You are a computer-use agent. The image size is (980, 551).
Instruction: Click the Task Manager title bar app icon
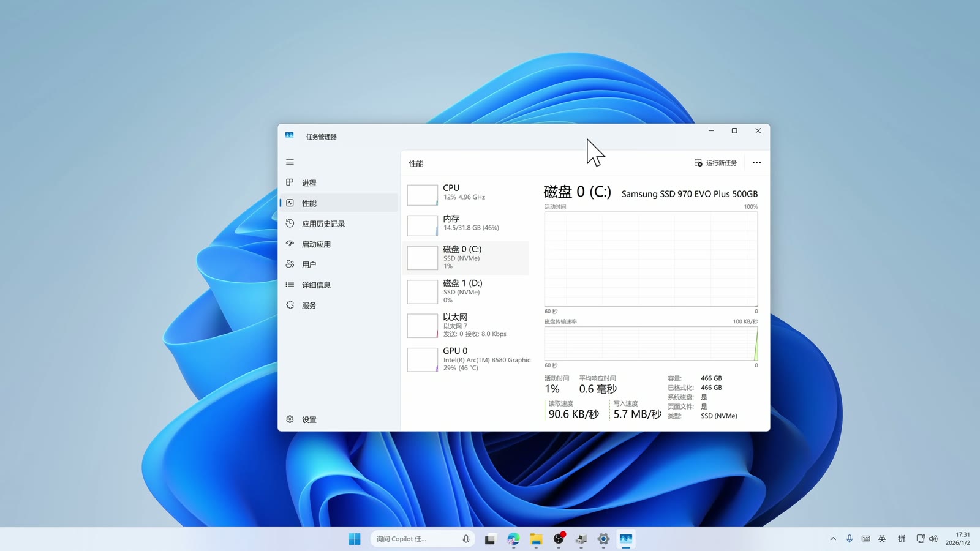tap(289, 135)
